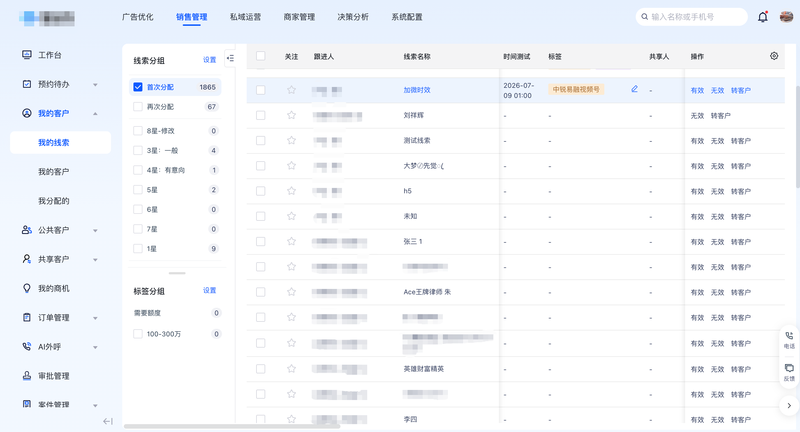
Task: Expand the 公共客户 menu arrow
Action: click(95, 231)
